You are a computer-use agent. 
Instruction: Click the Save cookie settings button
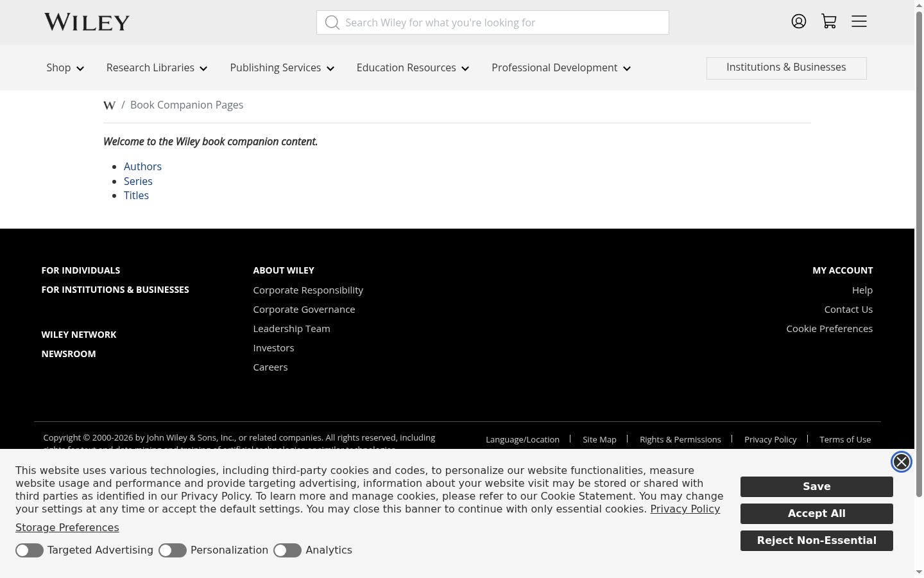click(x=817, y=487)
